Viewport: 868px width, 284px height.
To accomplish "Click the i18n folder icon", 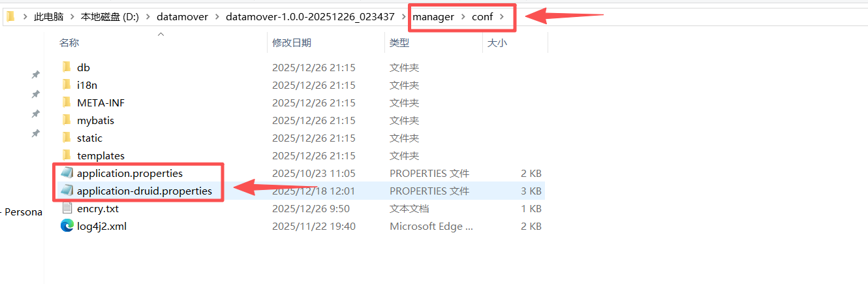I will (x=66, y=85).
